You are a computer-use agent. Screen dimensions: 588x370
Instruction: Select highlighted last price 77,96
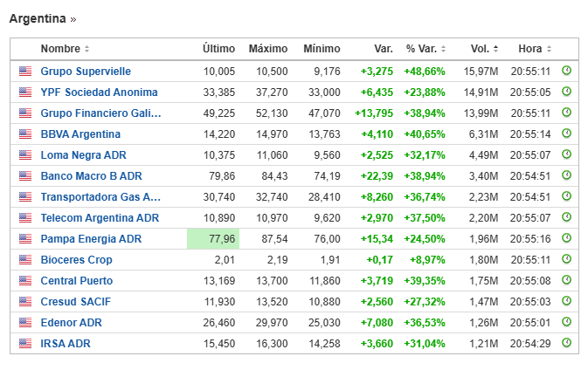pyautogui.click(x=213, y=239)
